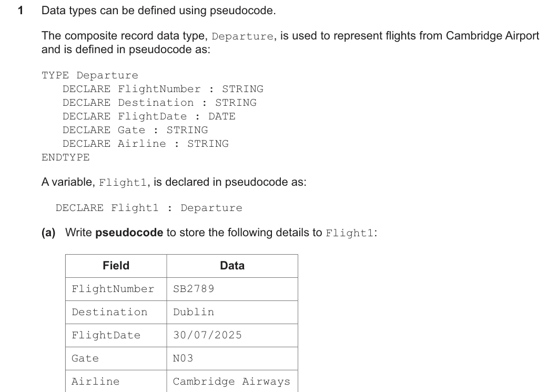Image resolution: width=557 pixels, height=392 pixels.
Task: Click the (a) part label
Action: click(x=49, y=233)
